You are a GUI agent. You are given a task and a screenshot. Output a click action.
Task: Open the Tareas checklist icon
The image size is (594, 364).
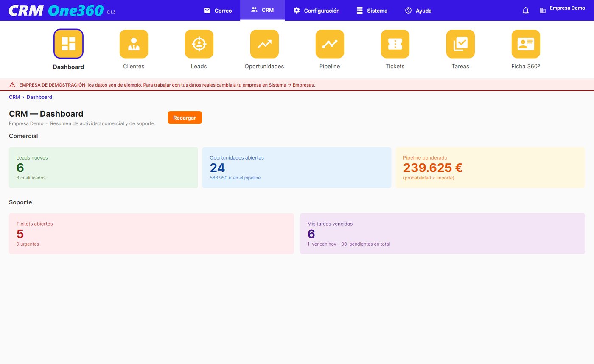click(x=460, y=44)
